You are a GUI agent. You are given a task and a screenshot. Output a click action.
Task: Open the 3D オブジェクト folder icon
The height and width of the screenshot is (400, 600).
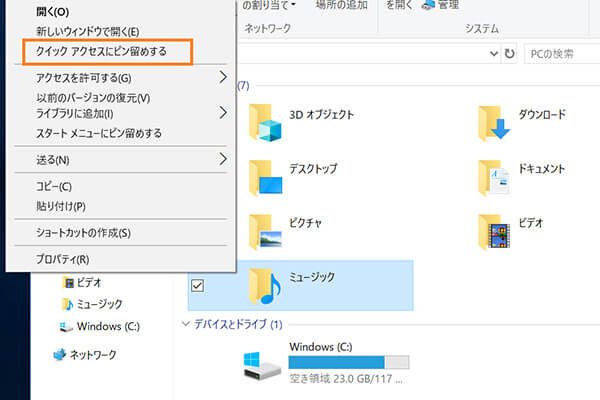(x=265, y=122)
